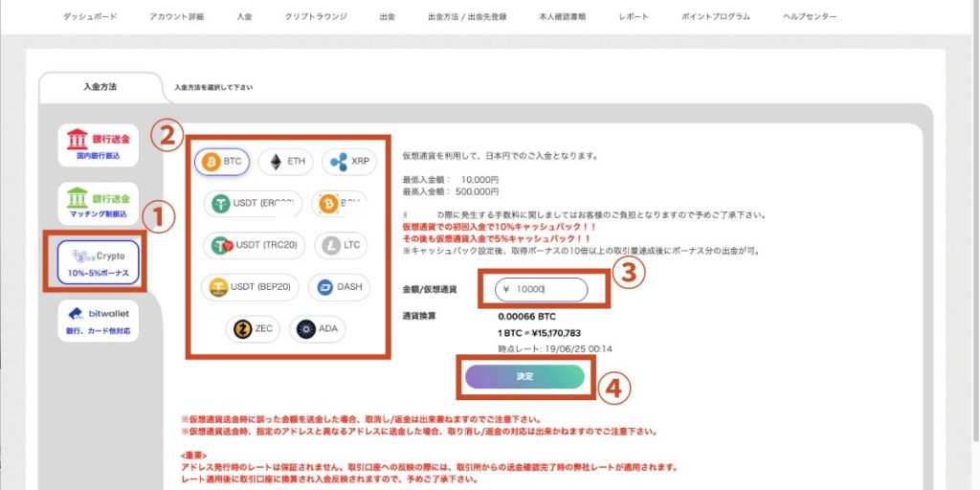Viewport: 980px width, 490px height.
Task: Open the 本人確認書類 menu item
Action: coord(563,17)
